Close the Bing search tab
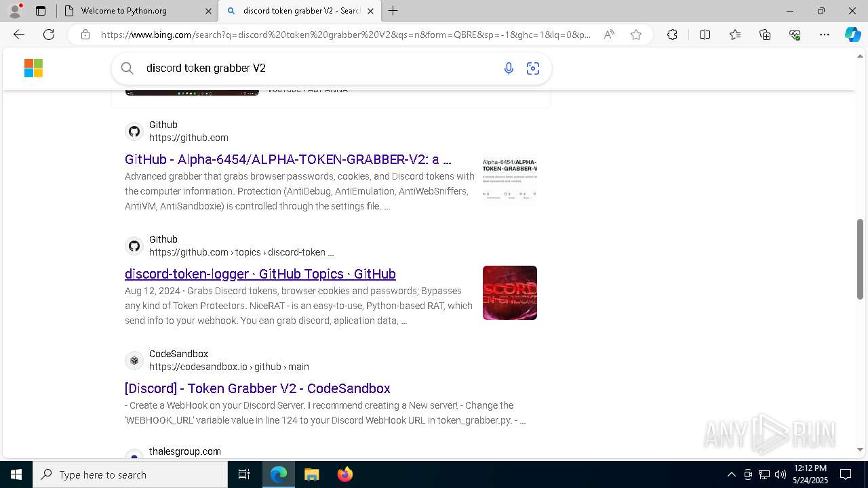 (x=370, y=11)
